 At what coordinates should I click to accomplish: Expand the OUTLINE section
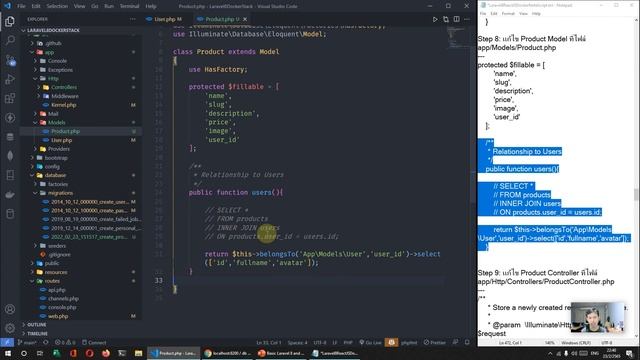81,325
